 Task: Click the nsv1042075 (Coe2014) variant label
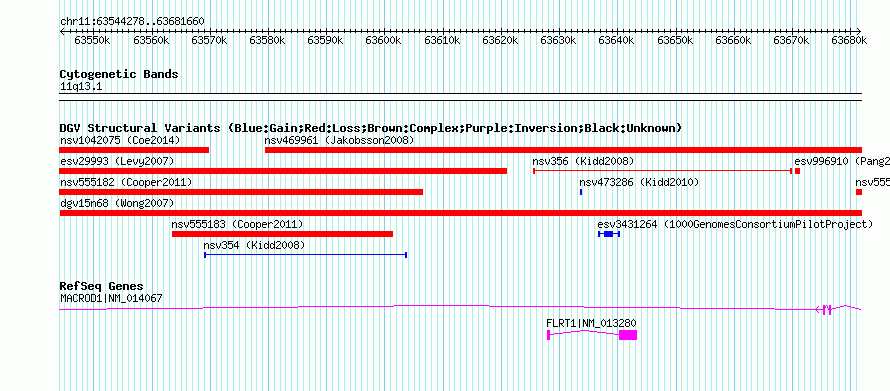120,140
